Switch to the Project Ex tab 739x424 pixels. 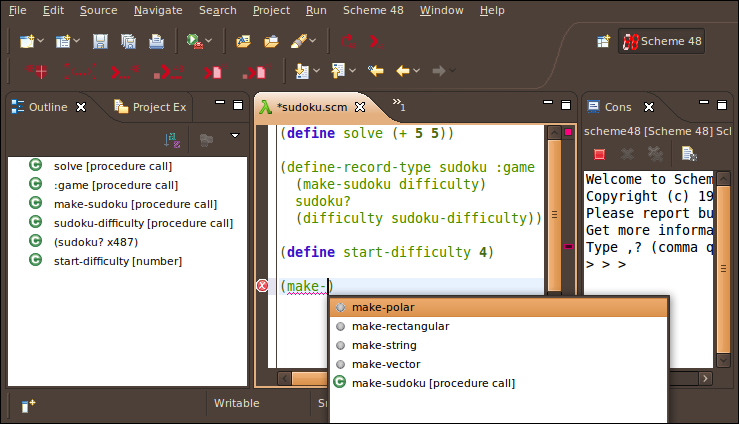[x=150, y=107]
